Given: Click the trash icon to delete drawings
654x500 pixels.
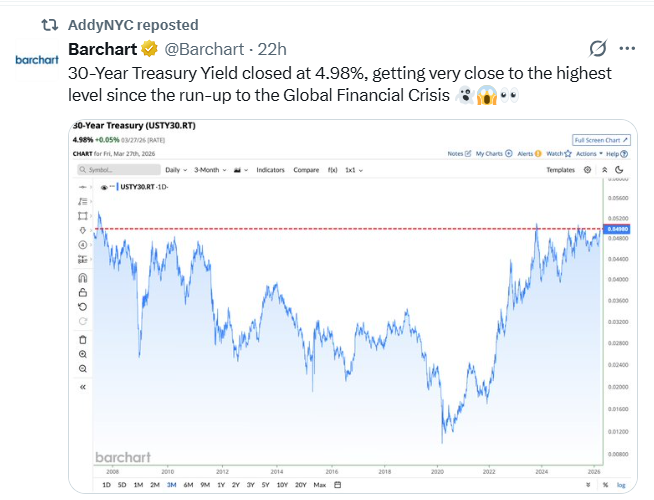Looking at the screenshot, I should [83, 339].
